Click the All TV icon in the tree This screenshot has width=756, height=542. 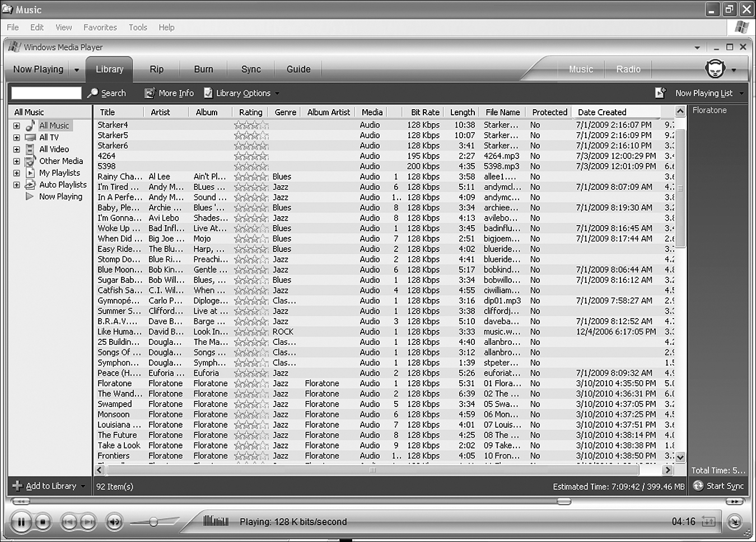pyautogui.click(x=30, y=137)
